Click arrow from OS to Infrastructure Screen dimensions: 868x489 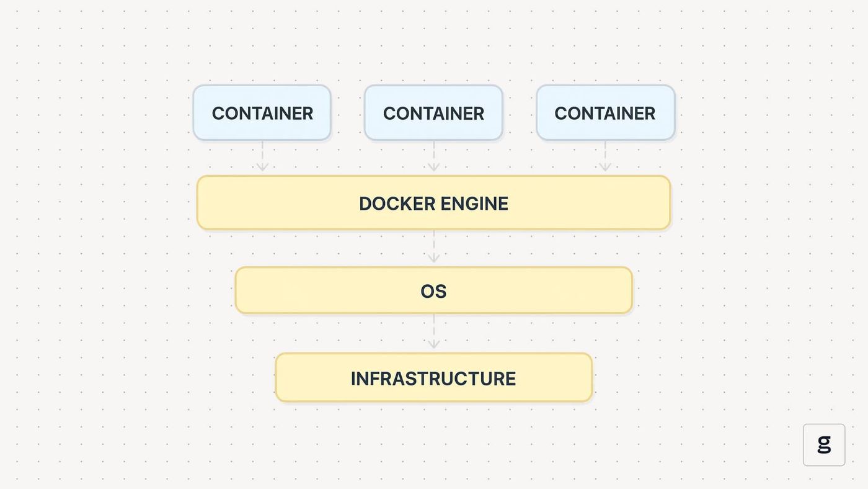click(433, 331)
